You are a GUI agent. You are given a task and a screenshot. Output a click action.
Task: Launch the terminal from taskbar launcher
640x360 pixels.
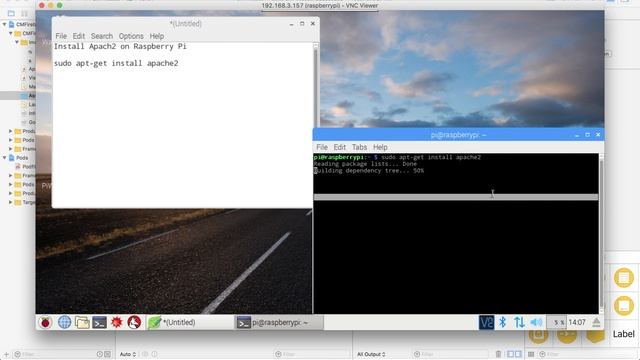click(99, 322)
